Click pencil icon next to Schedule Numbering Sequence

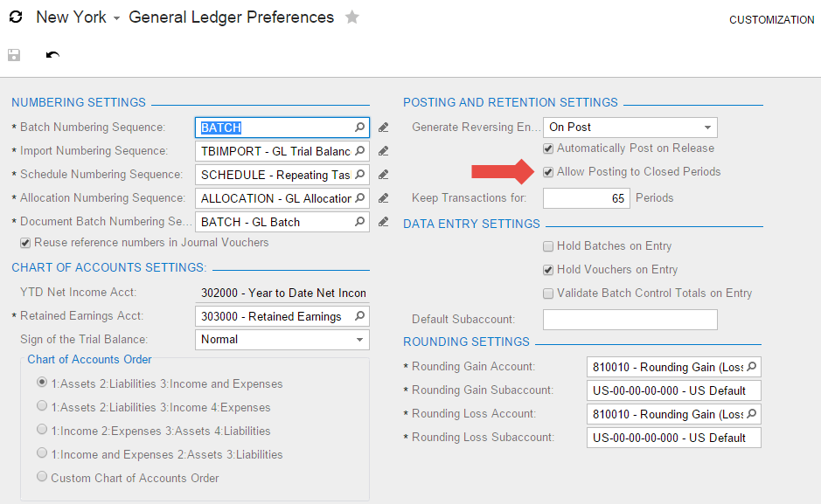click(x=383, y=175)
